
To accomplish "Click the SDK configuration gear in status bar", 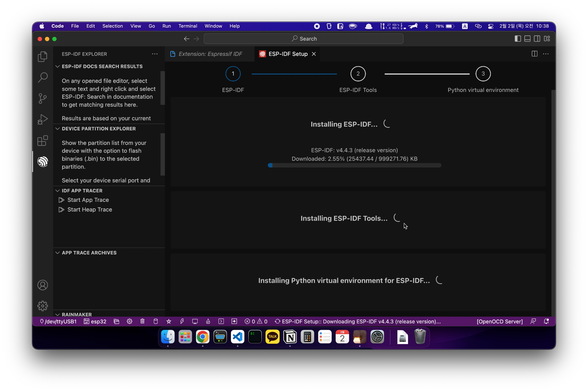I will point(129,321).
